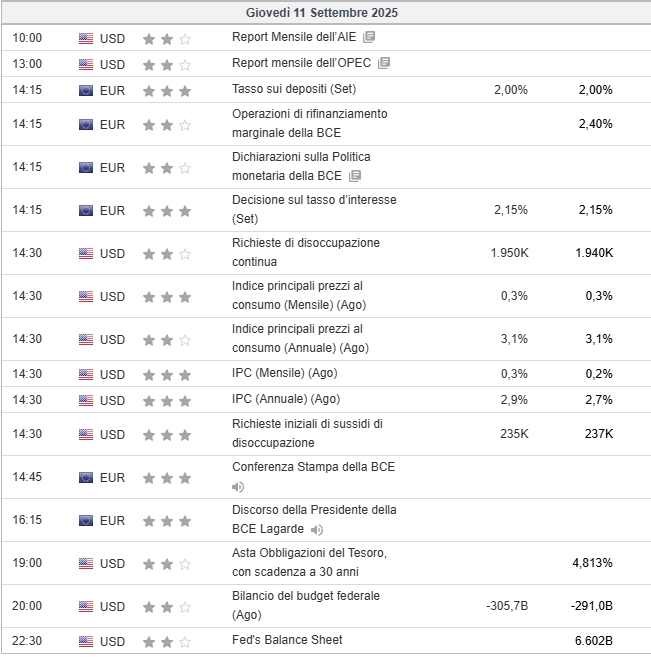Click the stars for Decisione sul tasso d'interesse

166,211
